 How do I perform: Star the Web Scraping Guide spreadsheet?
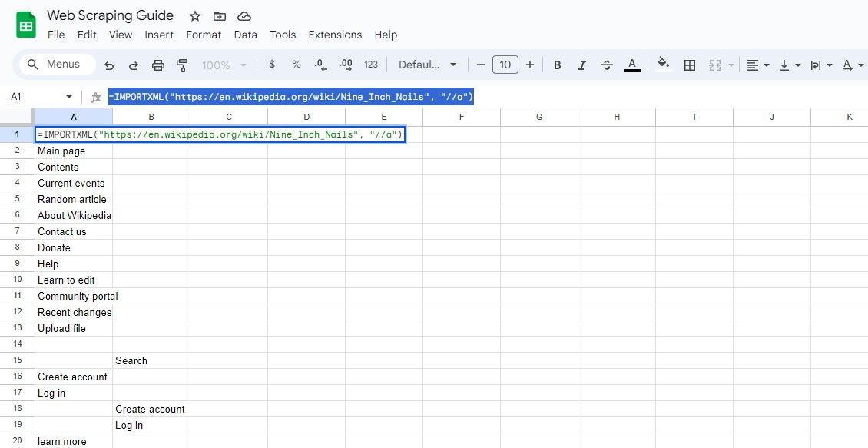tap(194, 15)
